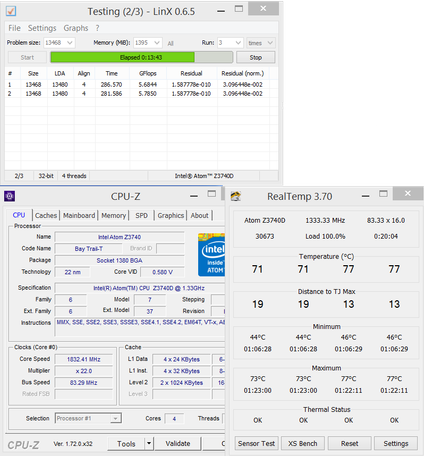Click the 1333.33 MHz reading in RealTemp
Viewport: 424px width, 456px height.
325,220
